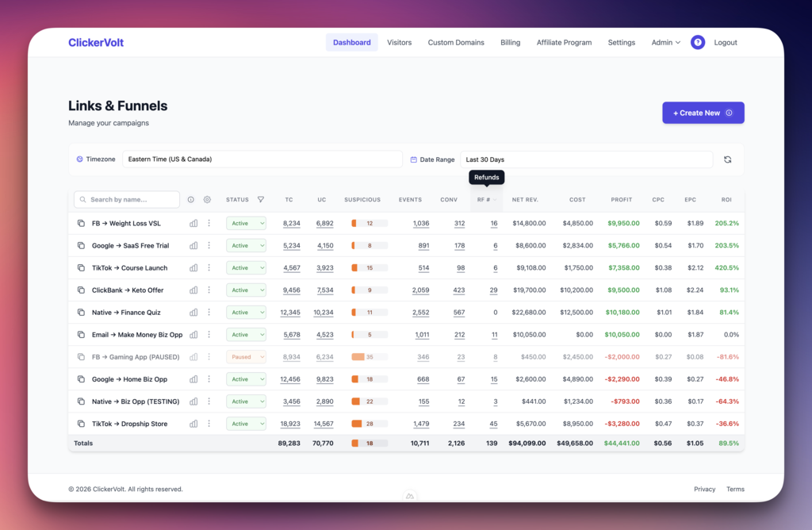Click the calendar icon next to Date Range

(415, 159)
